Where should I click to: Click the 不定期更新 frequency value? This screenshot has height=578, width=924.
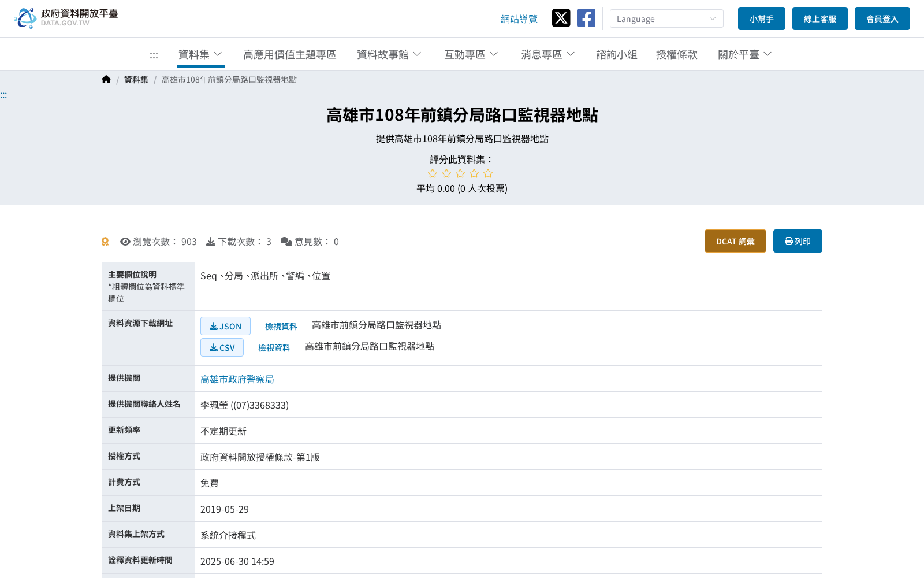pyautogui.click(x=223, y=431)
